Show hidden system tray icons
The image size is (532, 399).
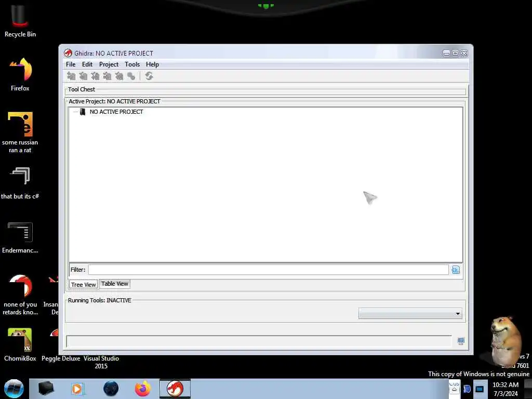pyautogui.click(x=454, y=389)
